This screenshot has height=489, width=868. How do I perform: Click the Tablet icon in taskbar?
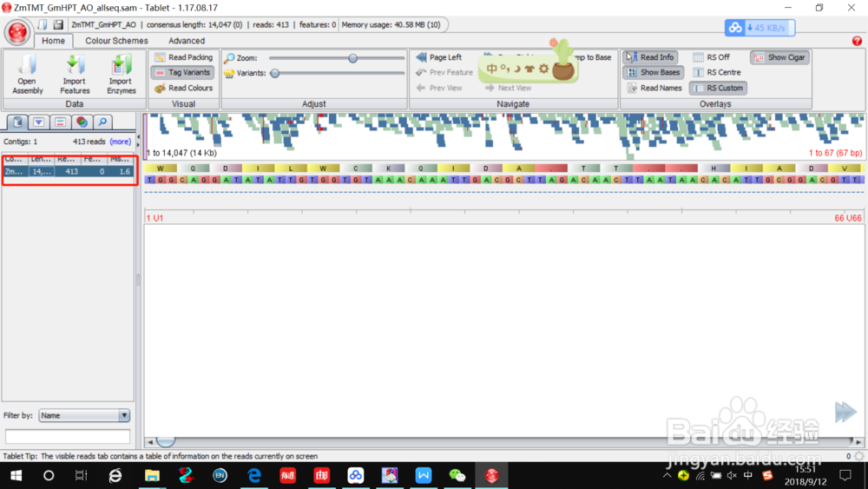coord(491,476)
